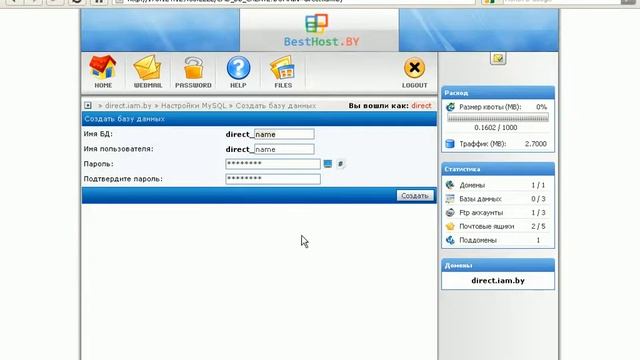Viewport: 640px width, 360px height.
Task: Click the Создать базу данных breadcrumb
Action: point(276,105)
